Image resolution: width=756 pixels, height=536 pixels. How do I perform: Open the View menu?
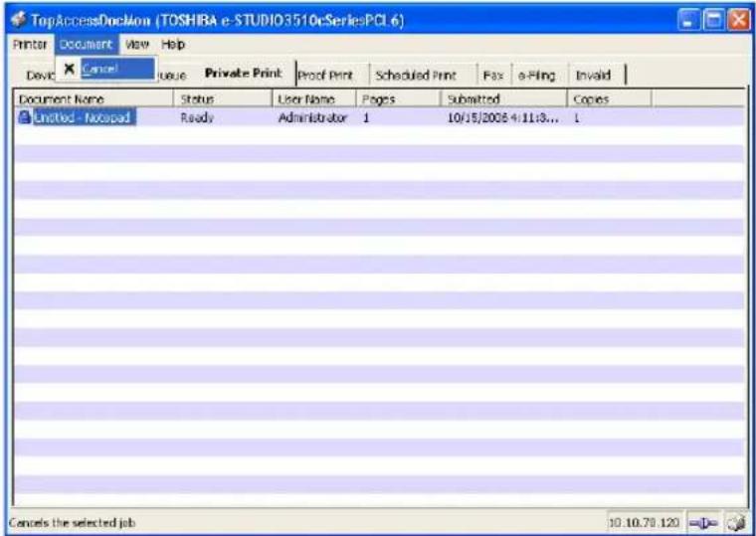tap(137, 45)
